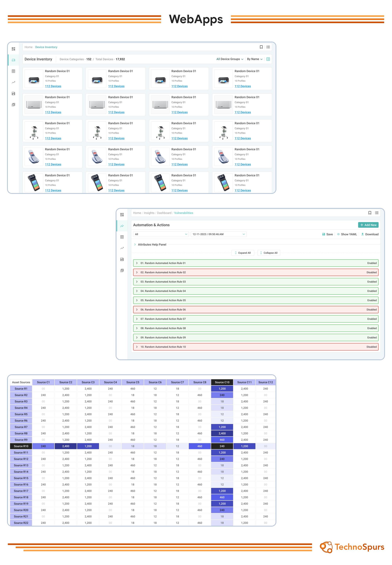Click the bookmark icon in Device Inventory header
This screenshot has height=565, width=392.
pyautogui.click(x=261, y=47)
